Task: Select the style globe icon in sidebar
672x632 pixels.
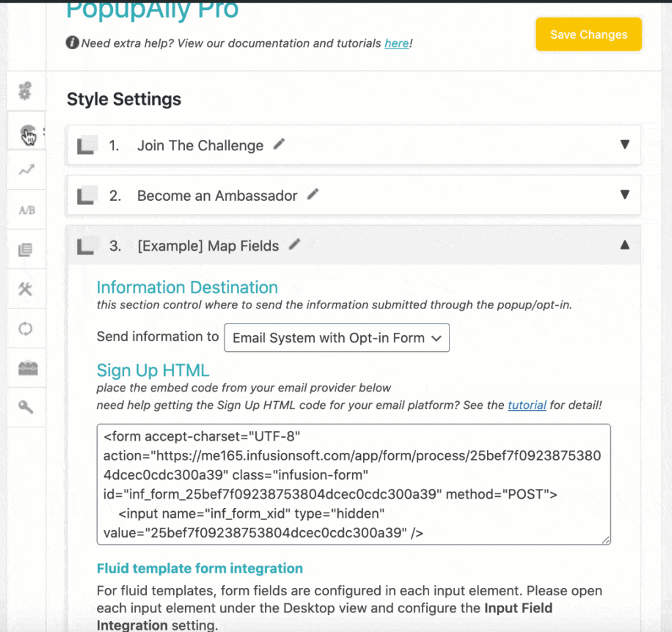Action: click(25, 131)
